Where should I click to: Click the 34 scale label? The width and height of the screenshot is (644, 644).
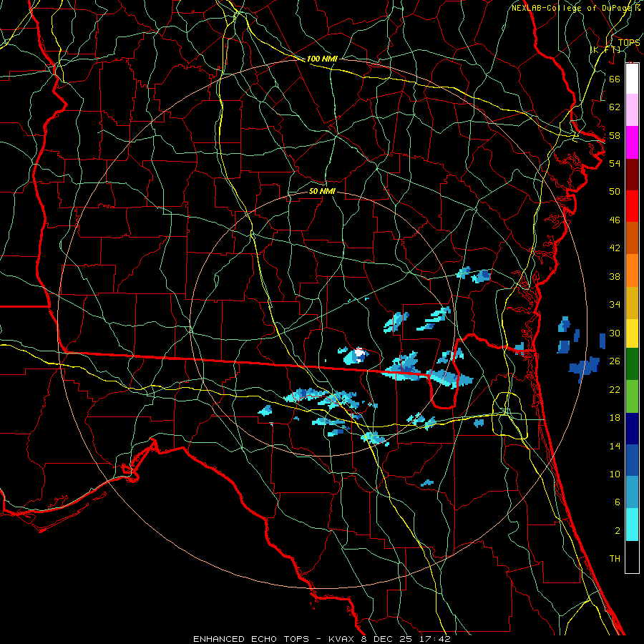(615, 305)
